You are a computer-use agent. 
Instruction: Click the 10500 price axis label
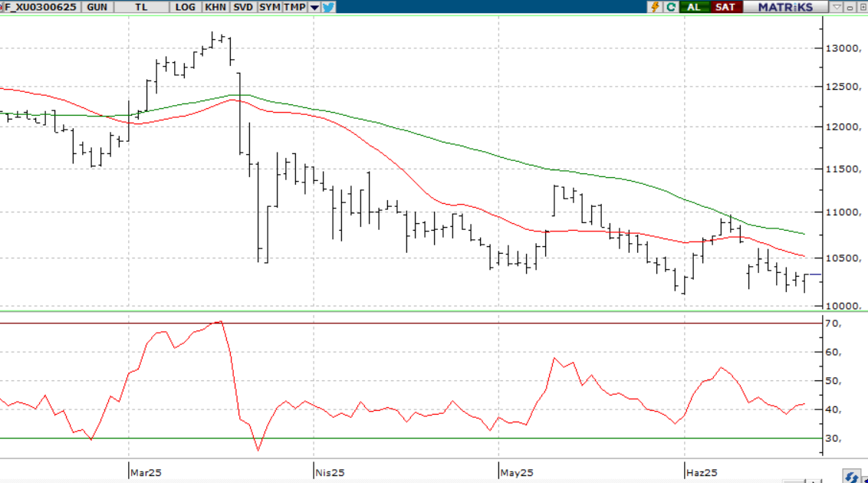(x=843, y=258)
